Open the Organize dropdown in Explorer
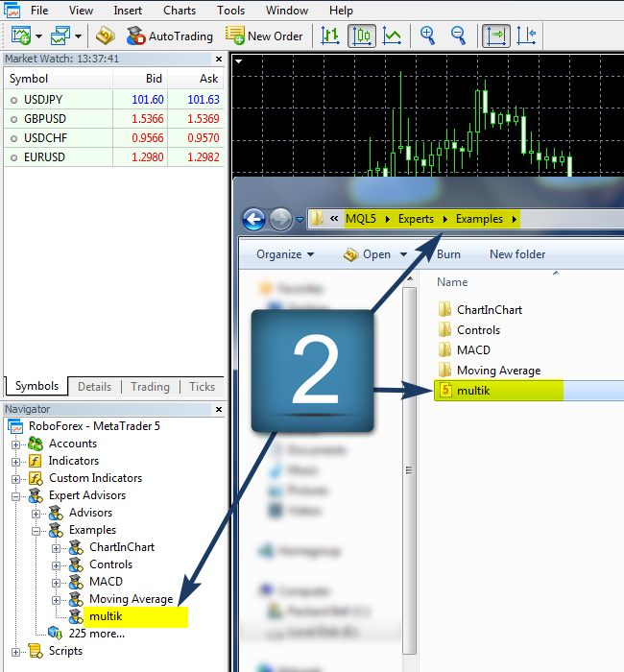Screen dimensions: 624x672 (x=285, y=254)
